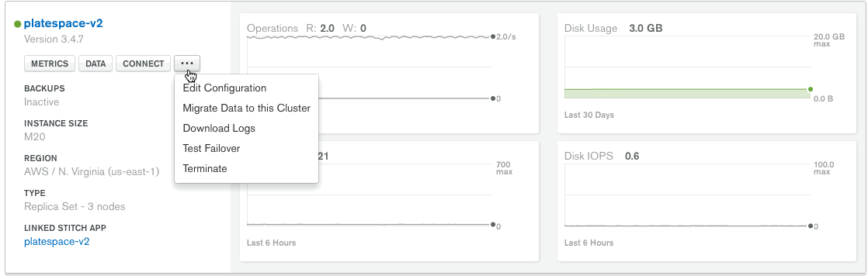Click the Disk IOPS endpoint marker
868x279 pixels.
[811, 226]
